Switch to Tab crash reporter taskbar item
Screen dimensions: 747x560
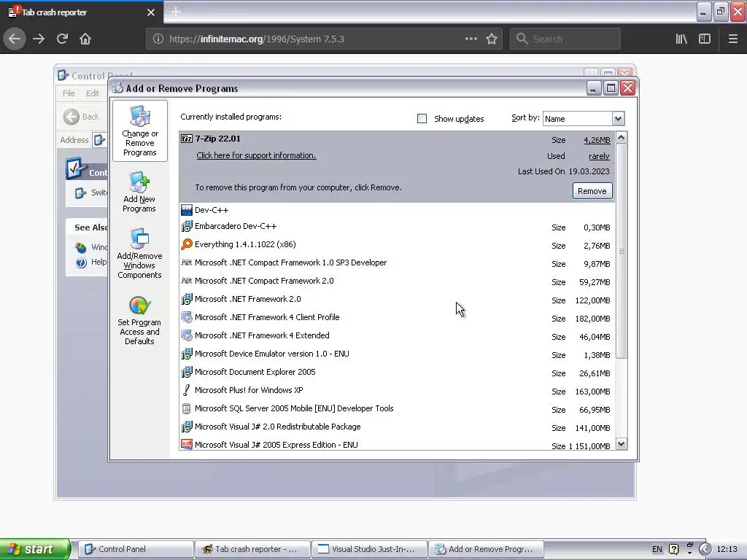click(x=252, y=549)
